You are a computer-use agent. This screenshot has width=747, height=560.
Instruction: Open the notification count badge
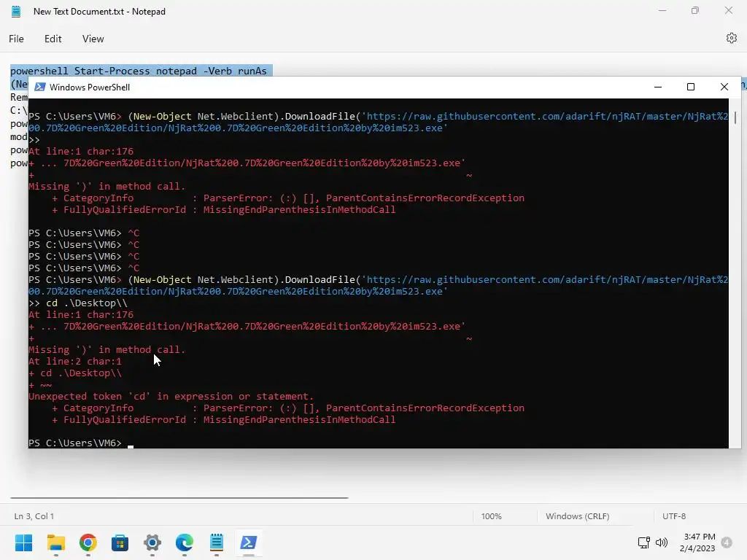(x=727, y=542)
